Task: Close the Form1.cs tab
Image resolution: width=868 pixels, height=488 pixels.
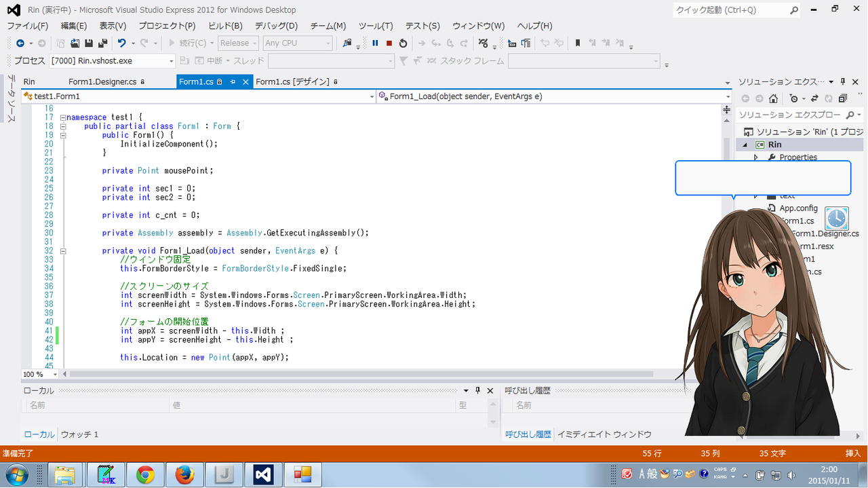Action: click(x=245, y=81)
